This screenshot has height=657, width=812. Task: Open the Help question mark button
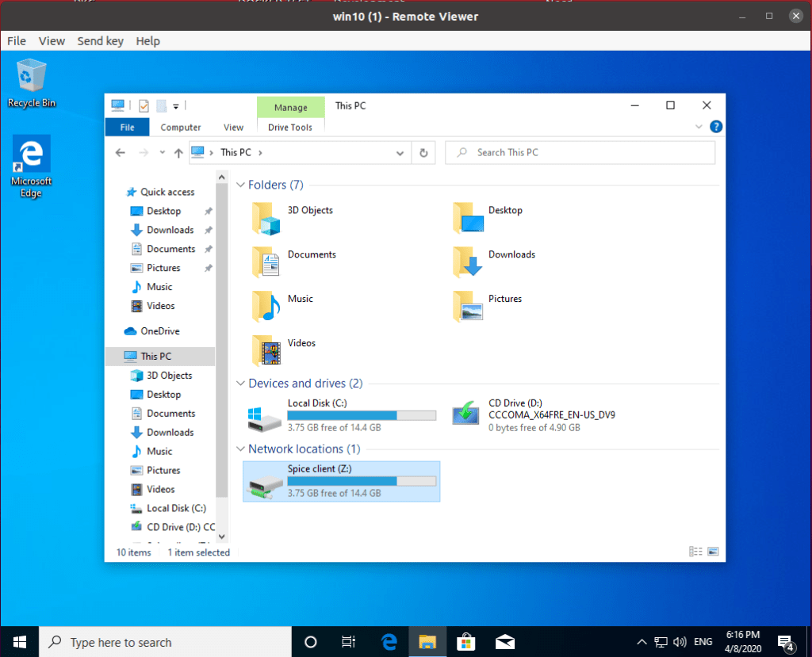click(x=714, y=127)
